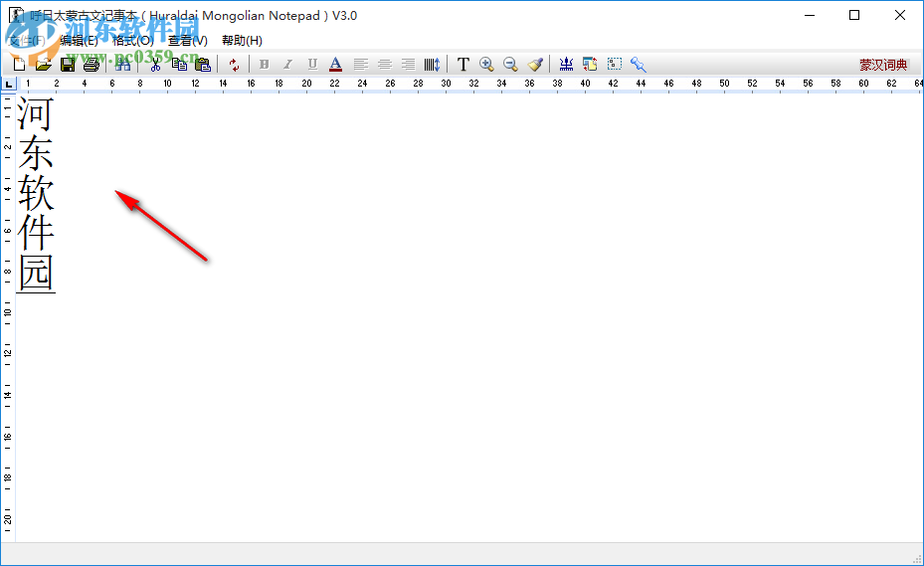
Task: Click the horizontal ruler at mark 30
Action: pyautogui.click(x=447, y=84)
